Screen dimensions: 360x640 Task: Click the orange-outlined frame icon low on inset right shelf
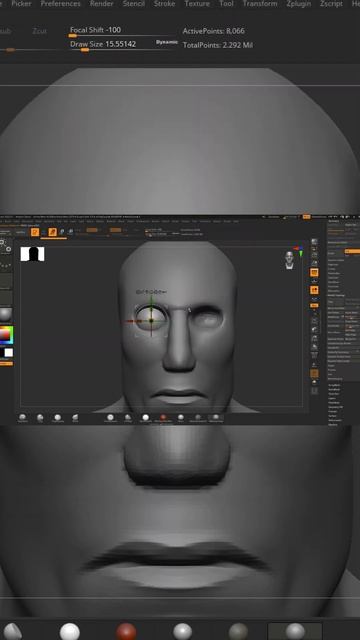pyautogui.click(x=314, y=373)
